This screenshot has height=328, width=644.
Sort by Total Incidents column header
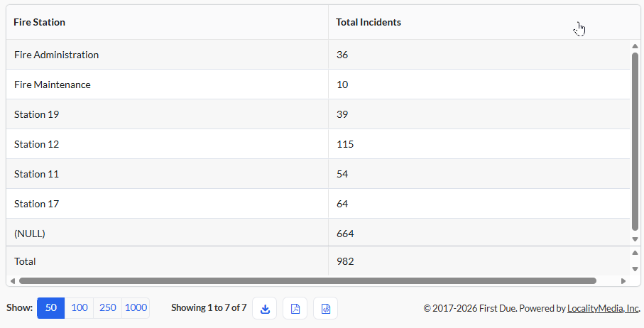coord(369,22)
